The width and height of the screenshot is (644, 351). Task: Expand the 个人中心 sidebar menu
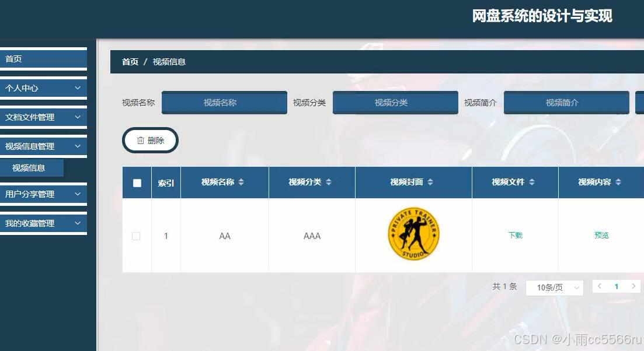[41, 88]
